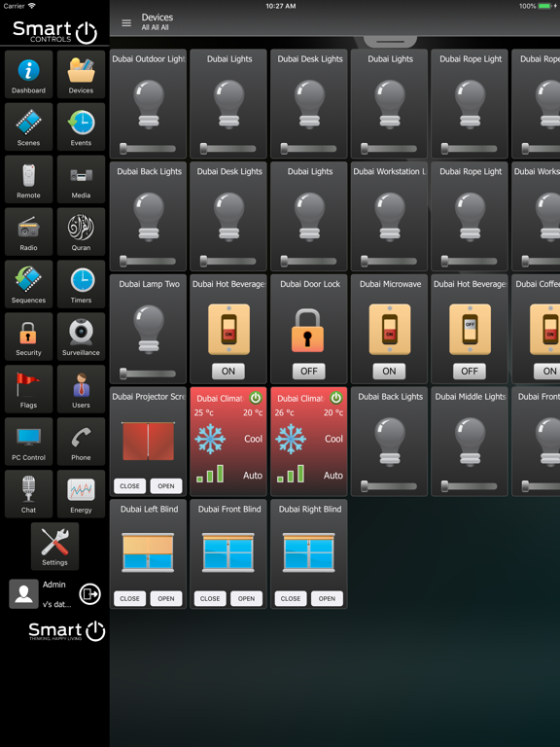The height and width of the screenshot is (747, 560).
Task: Click the fan speed bars on 25°C climate card
Action: pyautogui.click(x=210, y=474)
